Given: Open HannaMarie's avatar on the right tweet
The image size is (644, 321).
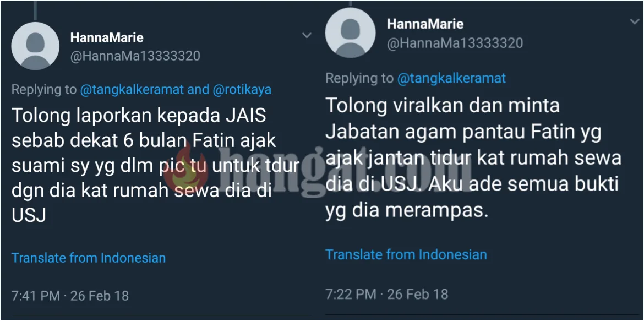Looking at the screenshot, I should (x=350, y=32).
